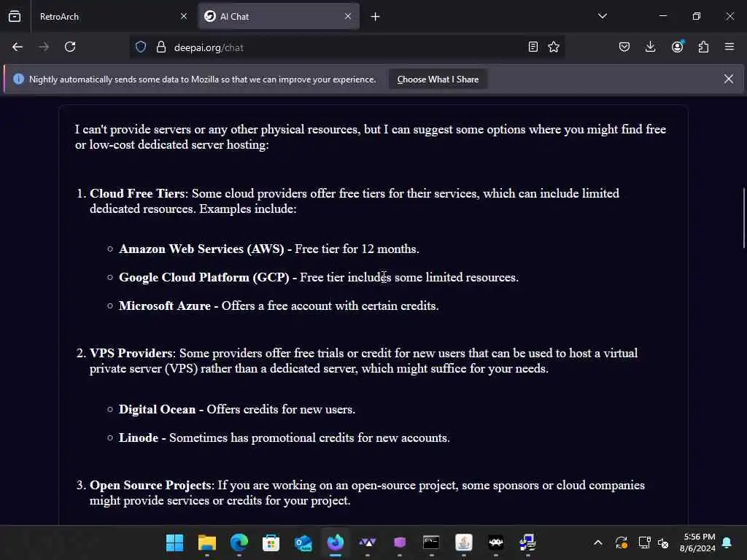The height and width of the screenshot is (560, 747).
Task: Open the Windows Start menu
Action: coord(174,542)
